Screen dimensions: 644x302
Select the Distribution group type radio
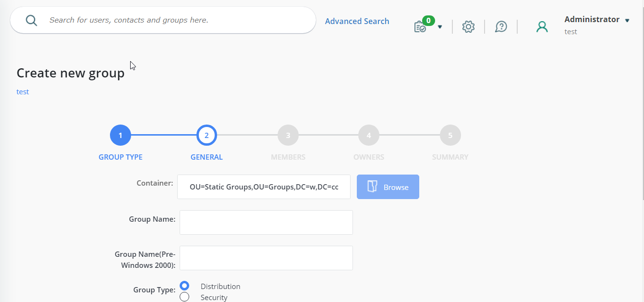[184, 285]
